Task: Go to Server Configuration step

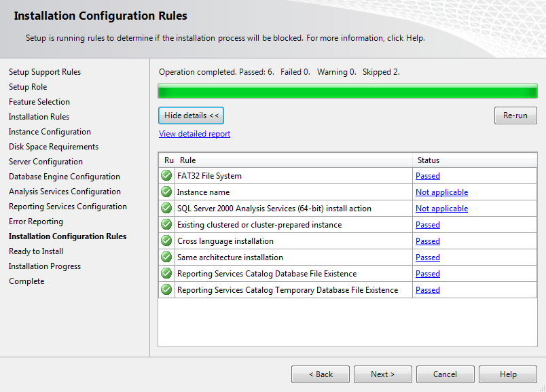Action: pos(45,162)
